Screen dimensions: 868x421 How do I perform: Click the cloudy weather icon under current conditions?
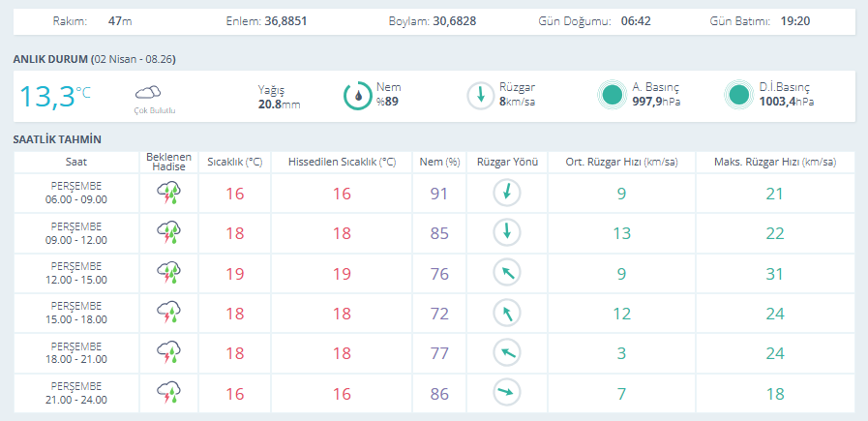(x=147, y=93)
